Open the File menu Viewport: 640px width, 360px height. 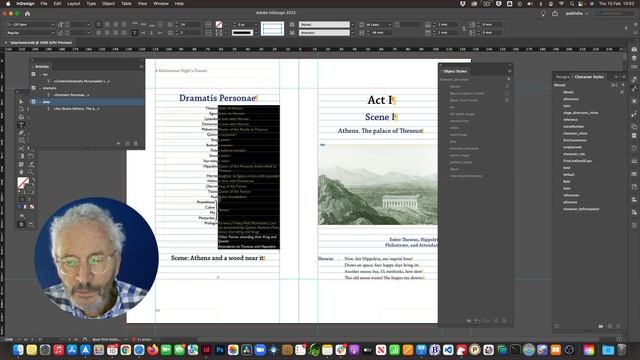click(x=44, y=4)
